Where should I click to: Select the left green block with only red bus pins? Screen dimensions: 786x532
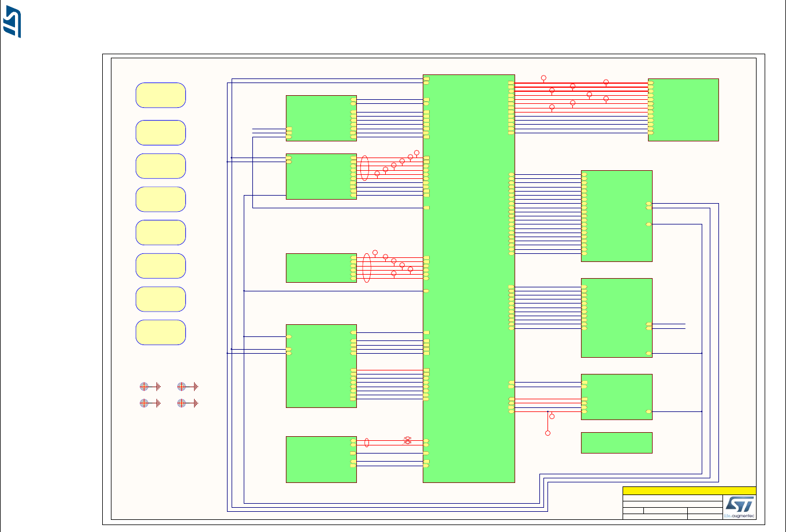point(321,268)
